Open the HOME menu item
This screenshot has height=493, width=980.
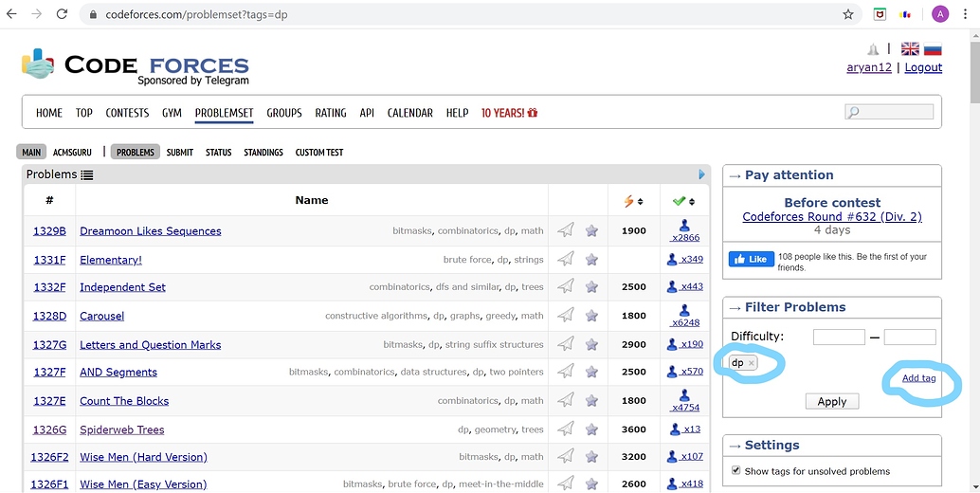pyautogui.click(x=48, y=113)
